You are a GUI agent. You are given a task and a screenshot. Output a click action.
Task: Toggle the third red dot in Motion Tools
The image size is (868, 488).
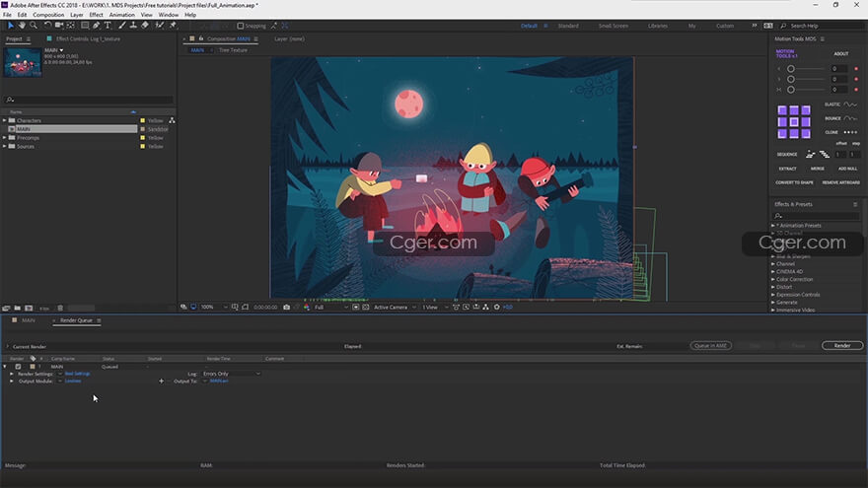pos(856,89)
